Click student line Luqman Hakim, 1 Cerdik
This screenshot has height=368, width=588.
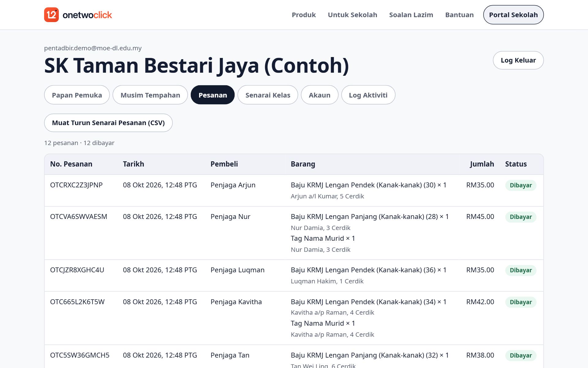pos(327,281)
